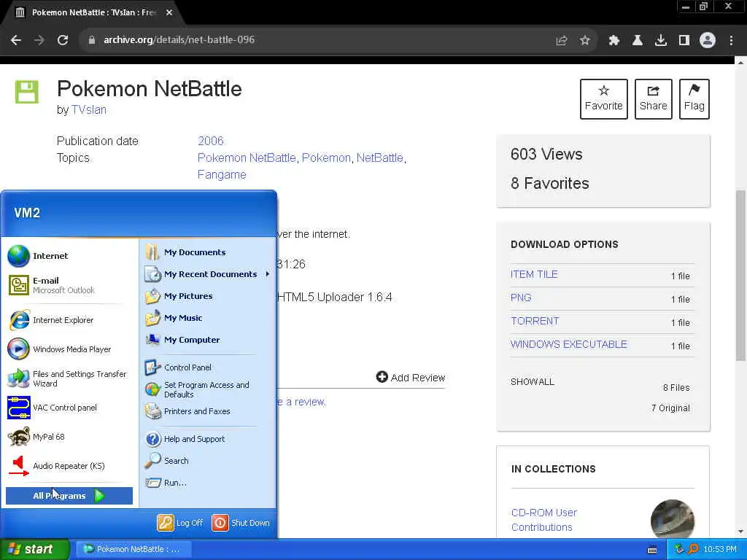
Task: Click the 7 Original files link
Action: pos(670,408)
